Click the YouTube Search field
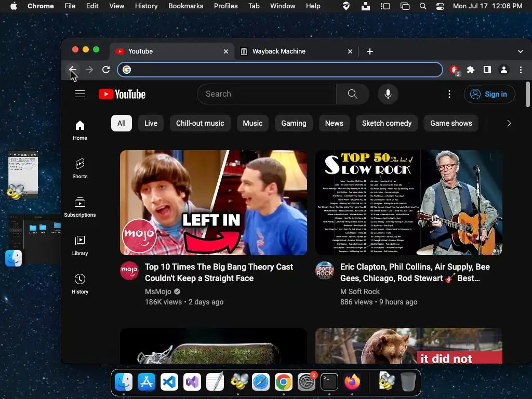Screen dimensions: 532x399 click(267, 94)
